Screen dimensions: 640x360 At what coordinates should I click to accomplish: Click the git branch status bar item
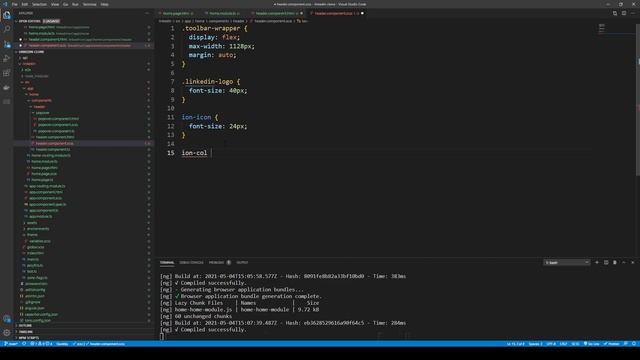11,344
